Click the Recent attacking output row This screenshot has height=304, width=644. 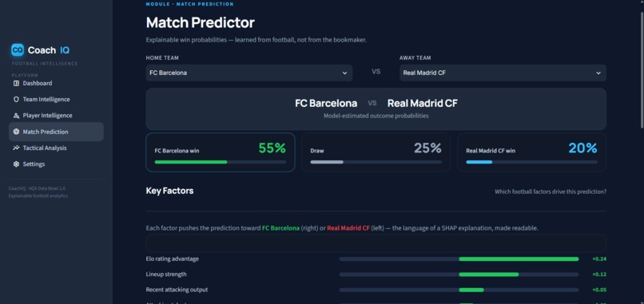point(376,290)
